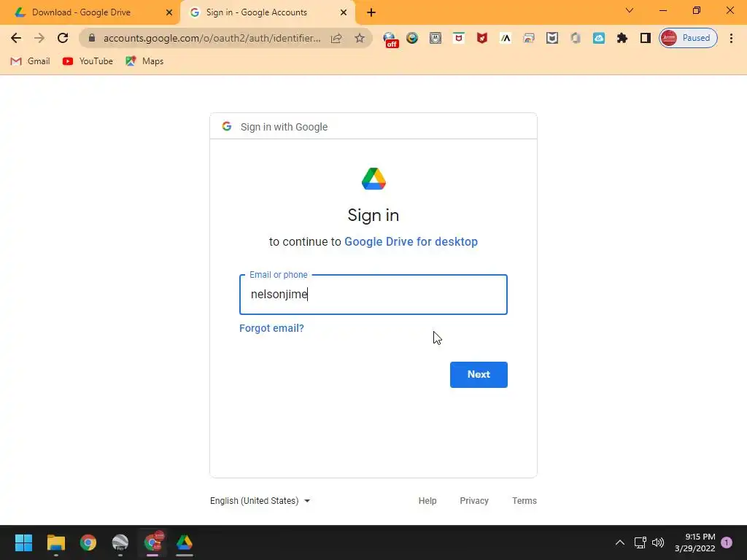Open Chrome three-dot menu
This screenshot has width=747, height=560.
click(x=731, y=38)
